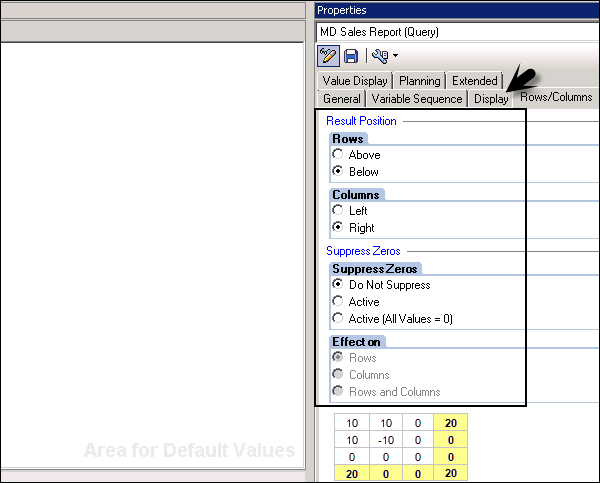Select the General tab
The height and width of the screenshot is (483, 600).
342,99
